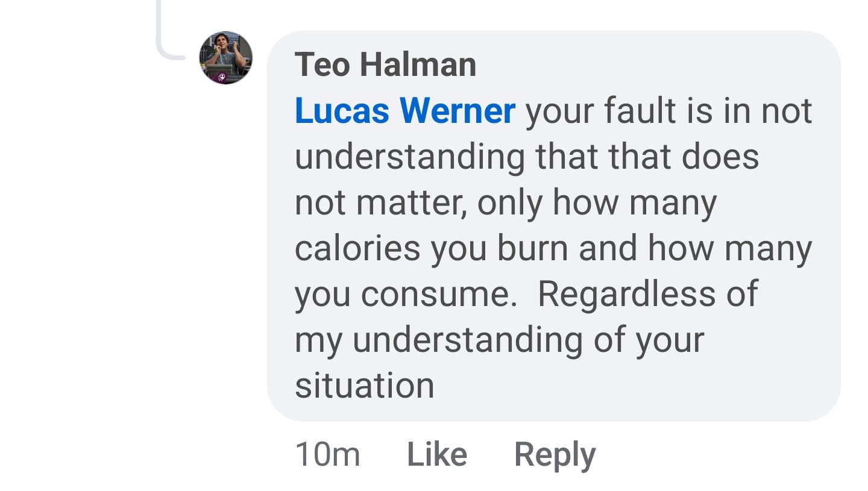This screenshot has width=868, height=491.
Task: Select the gray comment bubble body
Action: tap(553, 226)
